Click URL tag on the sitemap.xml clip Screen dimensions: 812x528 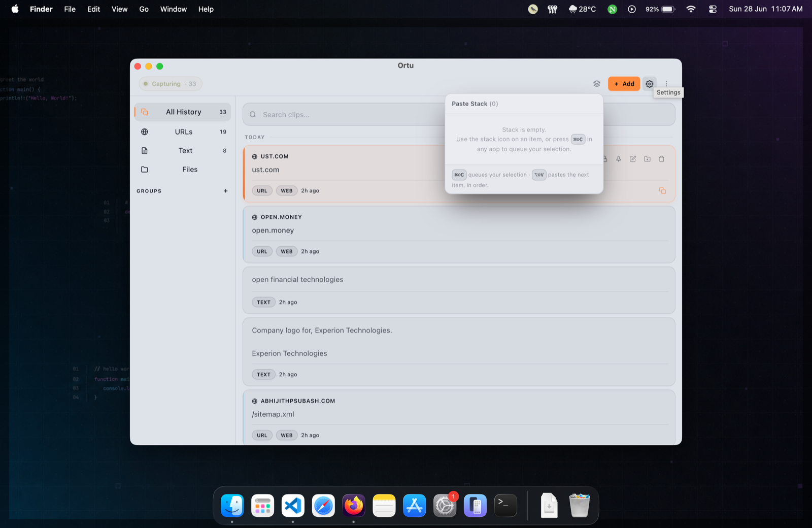pos(262,435)
